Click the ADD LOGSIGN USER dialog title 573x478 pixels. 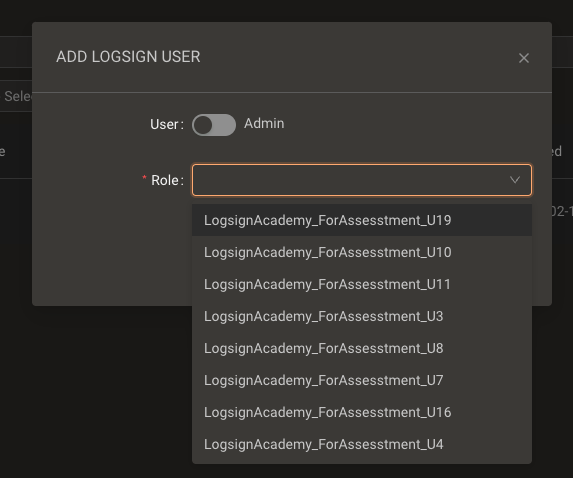click(x=128, y=57)
